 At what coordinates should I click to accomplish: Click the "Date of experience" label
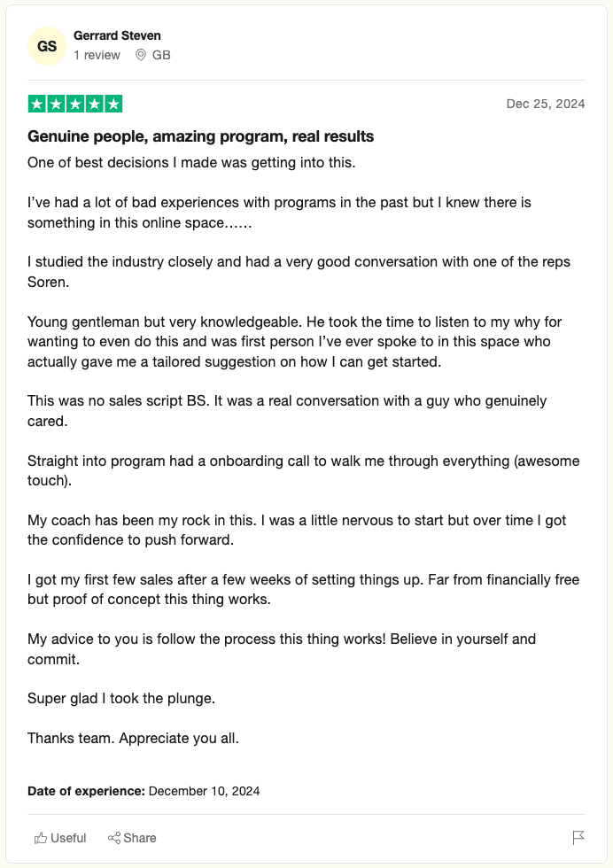pyautogui.click(x=86, y=791)
